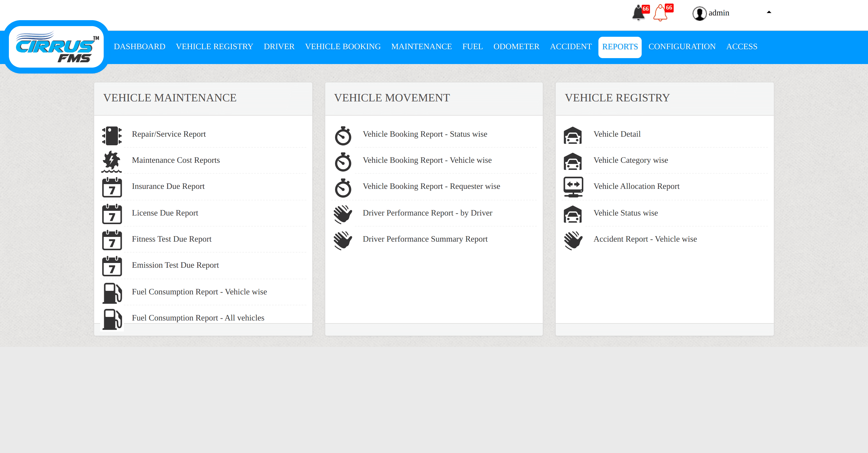Click the Vehicle Maintenance panel heading
Image resolution: width=868 pixels, height=453 pixels.
click(170, 98)
